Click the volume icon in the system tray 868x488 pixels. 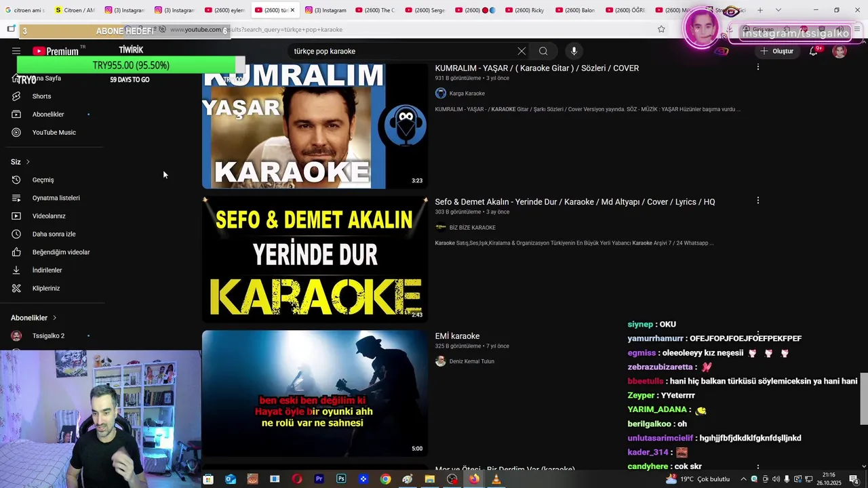coord(776,479)
